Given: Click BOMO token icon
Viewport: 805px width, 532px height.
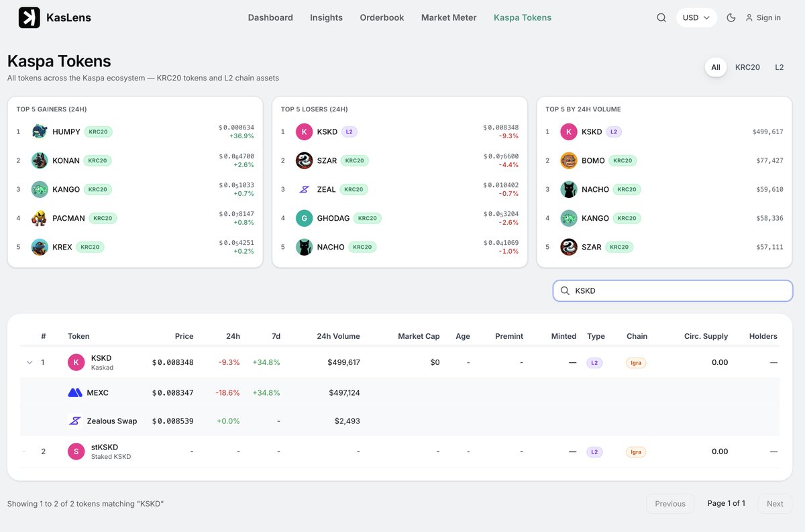Looking at the screenshot, I should coord(569,160).
